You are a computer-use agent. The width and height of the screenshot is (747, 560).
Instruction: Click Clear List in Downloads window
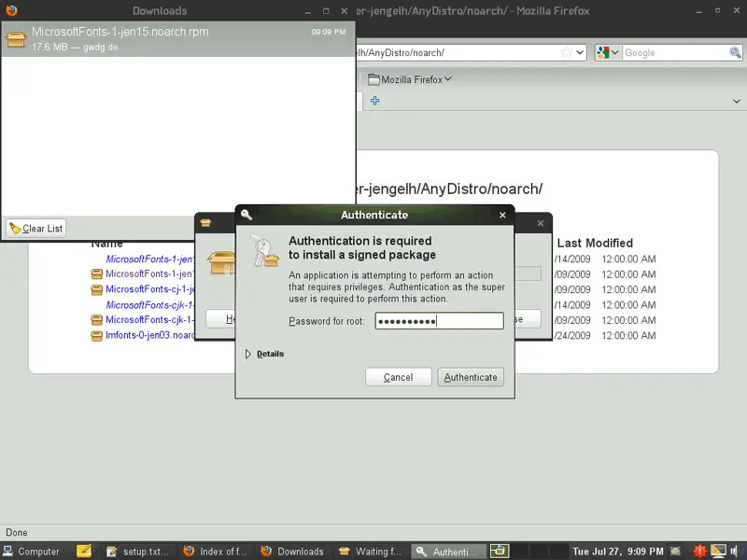(36, 229)
